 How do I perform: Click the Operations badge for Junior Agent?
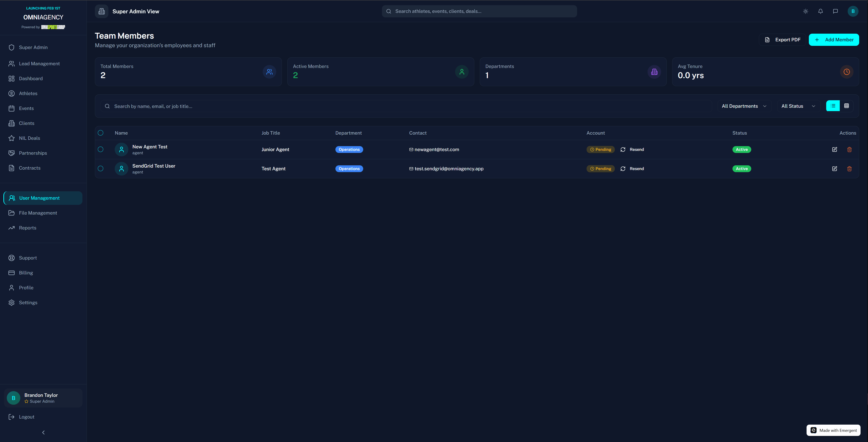349,150
